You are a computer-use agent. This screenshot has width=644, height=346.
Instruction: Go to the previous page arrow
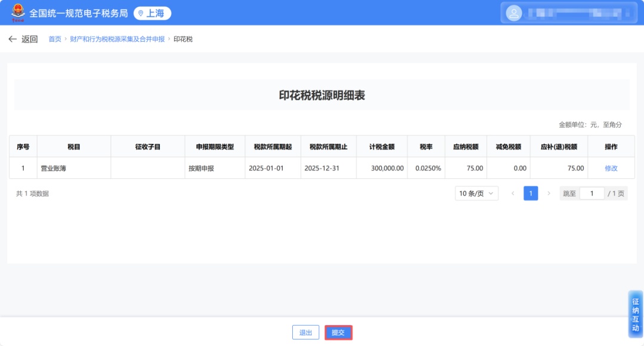pos(512,193)
